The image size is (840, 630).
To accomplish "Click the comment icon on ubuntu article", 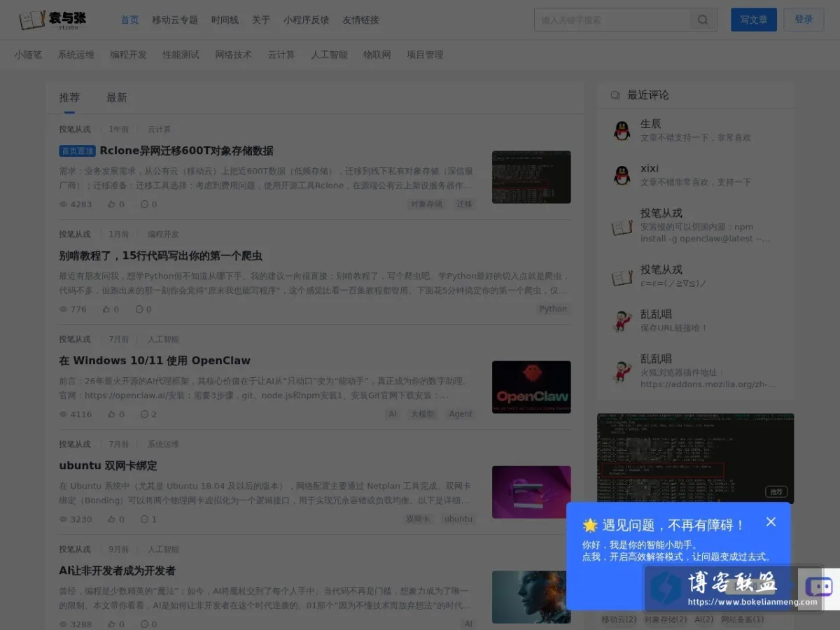I will [x=144, y=519].
